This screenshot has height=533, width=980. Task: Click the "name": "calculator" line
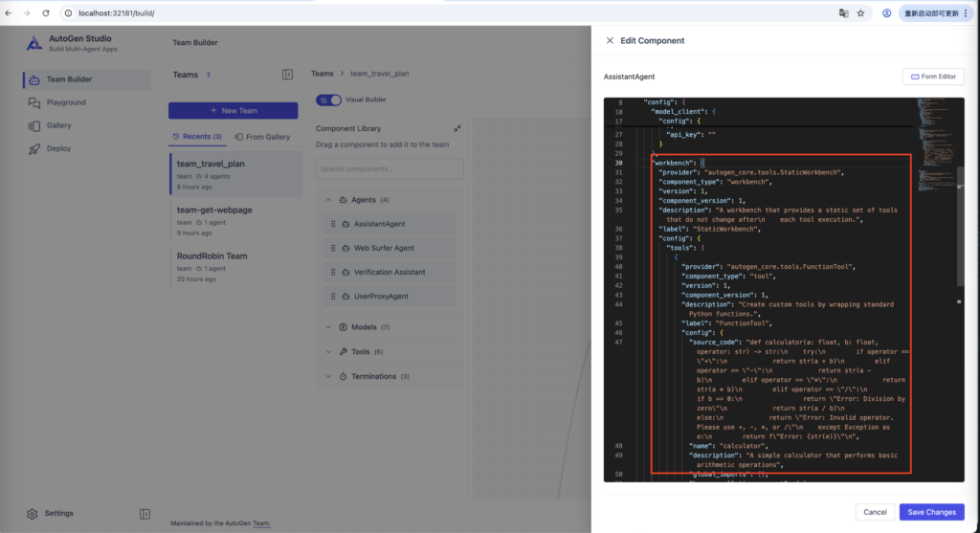point(728,446)
